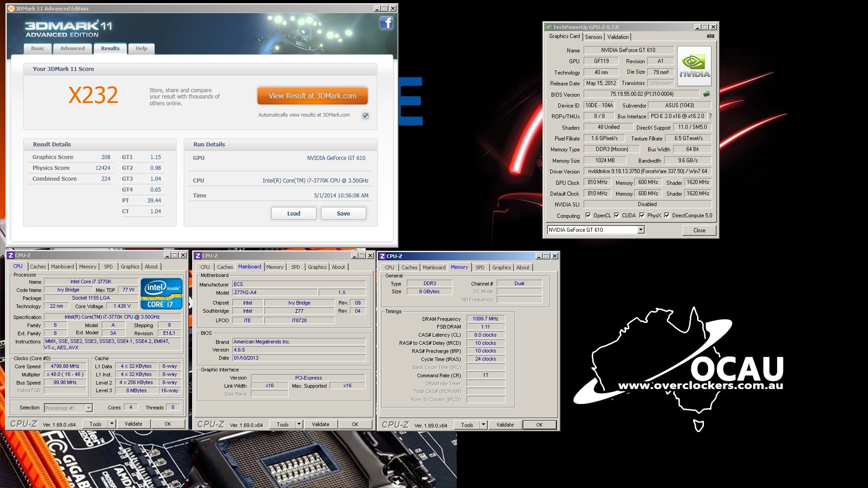Click the Physics Score value 12424
Image resolution: width=868 pixels, height=488 pixels.
103,168
